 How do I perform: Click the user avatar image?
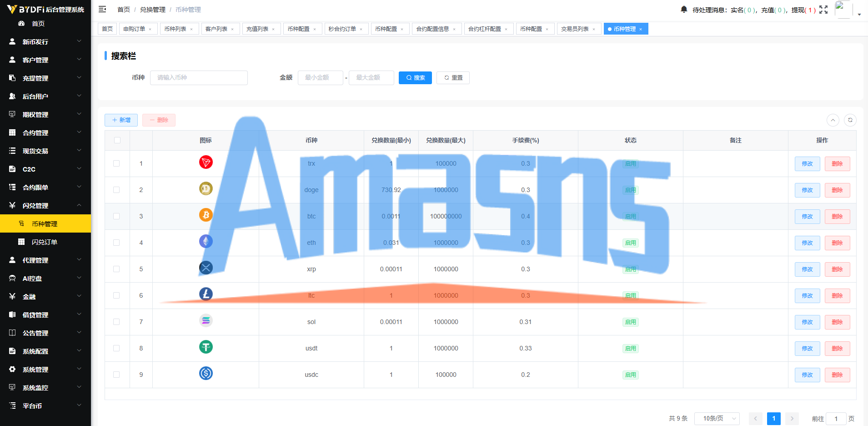click(x=843, y=10)
